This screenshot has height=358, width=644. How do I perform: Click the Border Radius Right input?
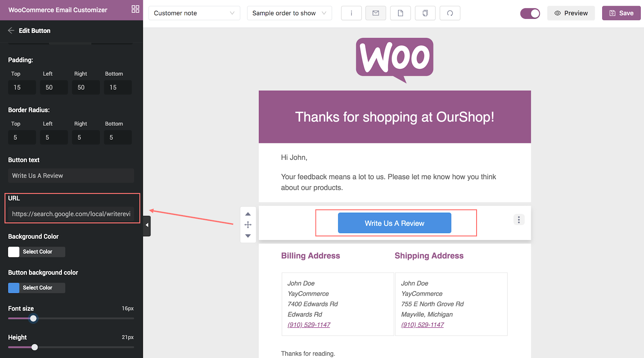click(x=86, y=137)
